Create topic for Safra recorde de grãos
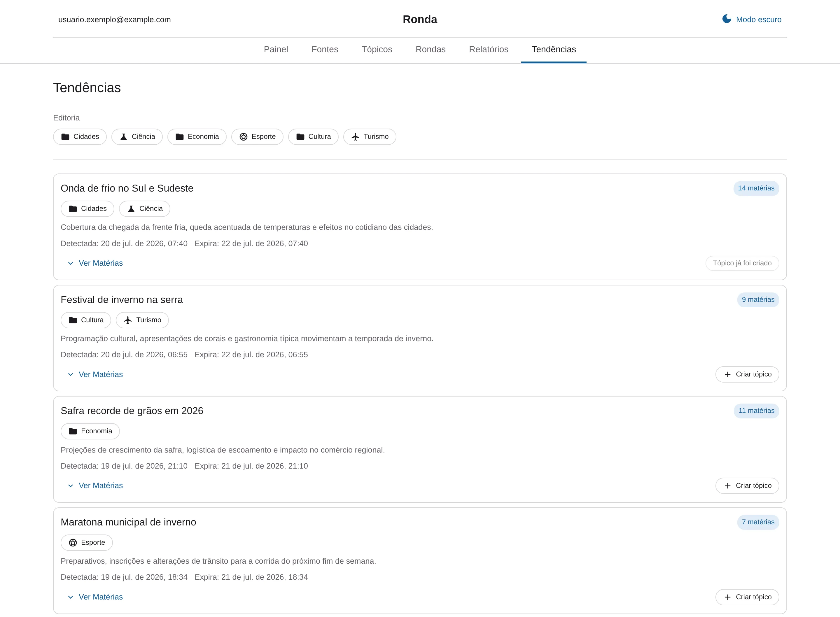 pyautogui.click(x=747, y=486)
